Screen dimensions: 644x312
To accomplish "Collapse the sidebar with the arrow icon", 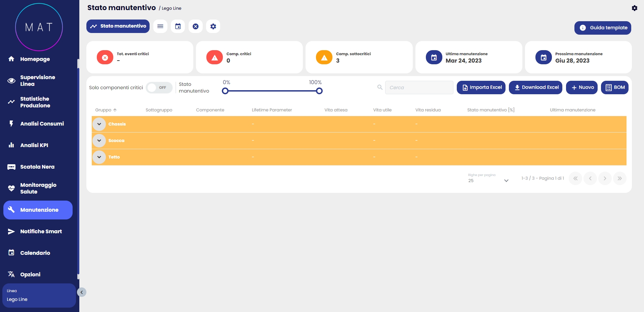I will click(x=82, y=292).
